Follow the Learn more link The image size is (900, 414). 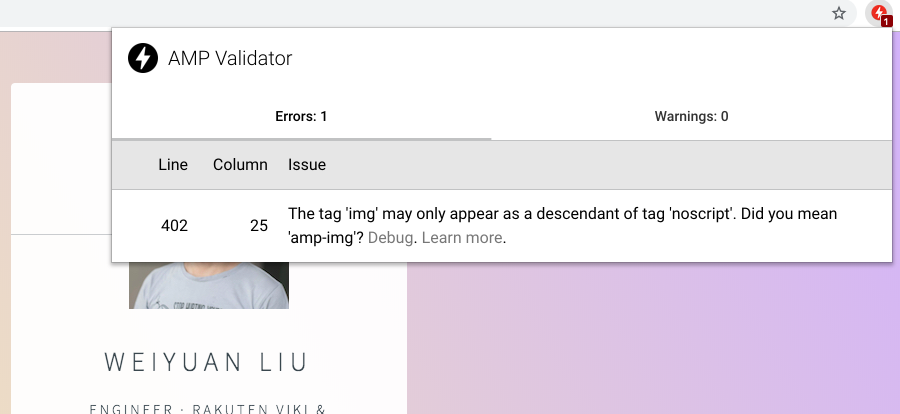click(461, 238)
